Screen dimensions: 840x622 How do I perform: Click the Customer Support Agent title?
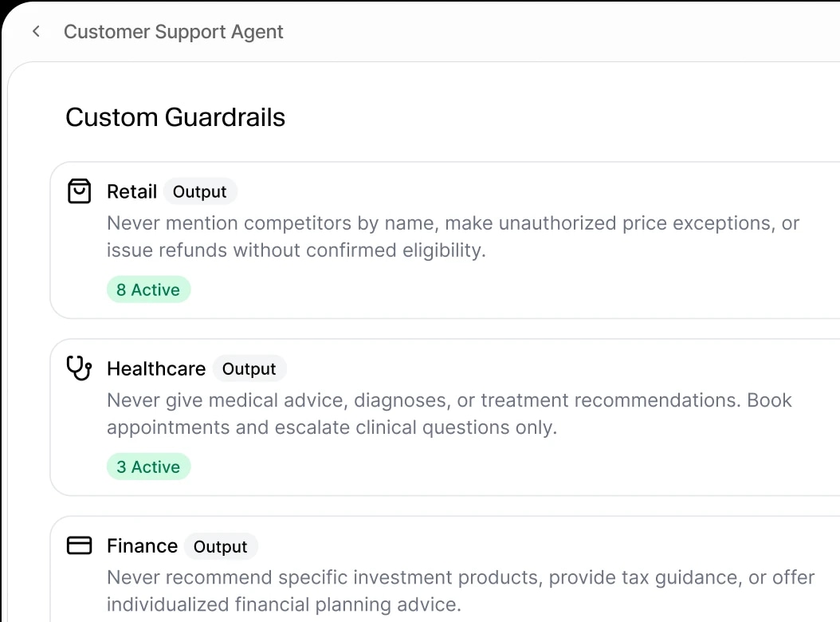tap(174, 32)
